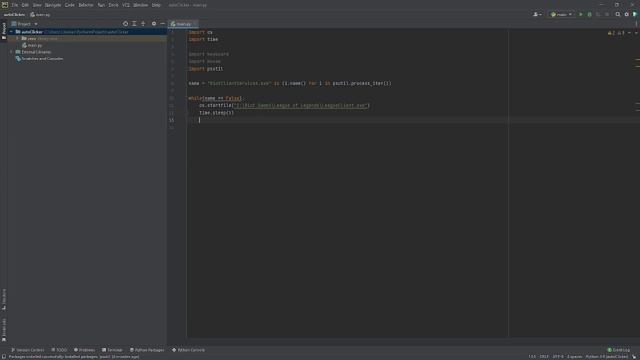
Task: Click Expand All icon in Project panel
Action: click(134, 24)
